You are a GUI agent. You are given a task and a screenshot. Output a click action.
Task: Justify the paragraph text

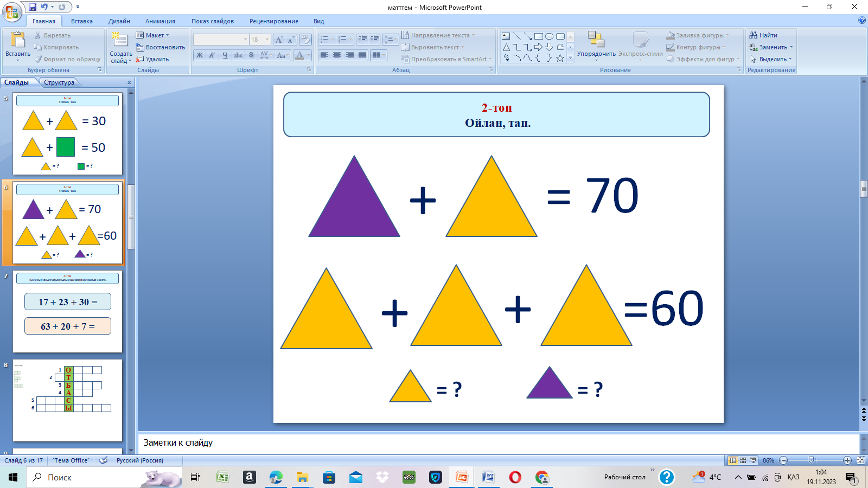point(362,55)
